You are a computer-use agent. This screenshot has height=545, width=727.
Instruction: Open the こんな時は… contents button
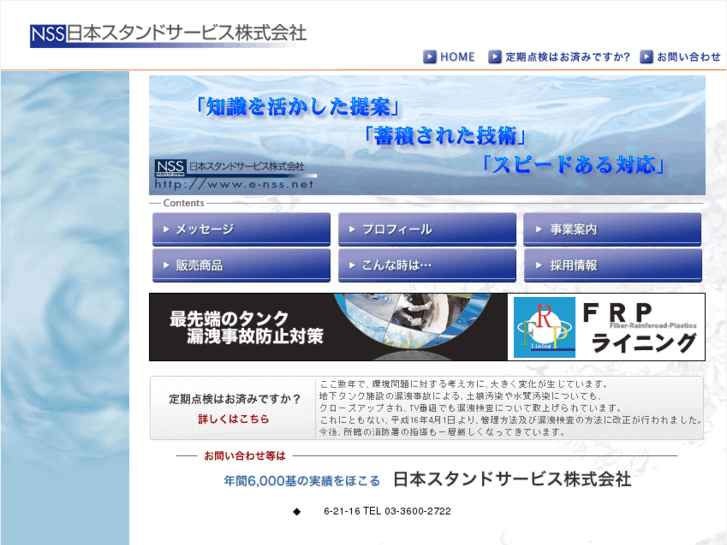427,265
